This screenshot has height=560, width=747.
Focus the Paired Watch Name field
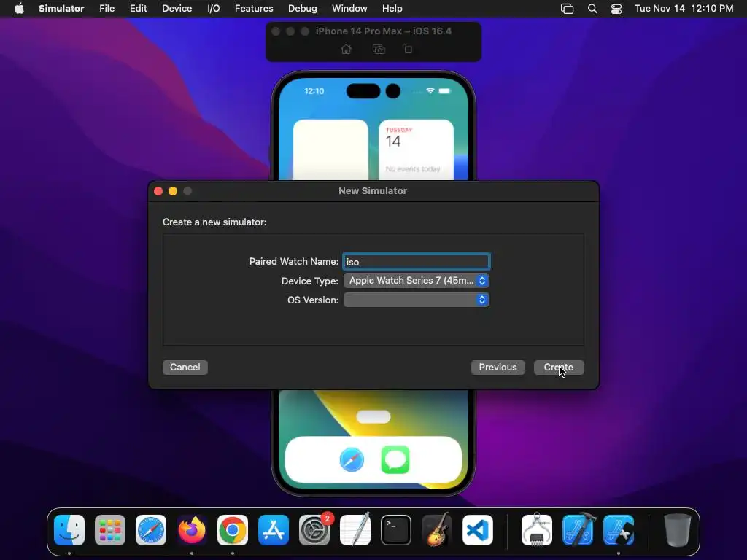(x=417, y=262)
